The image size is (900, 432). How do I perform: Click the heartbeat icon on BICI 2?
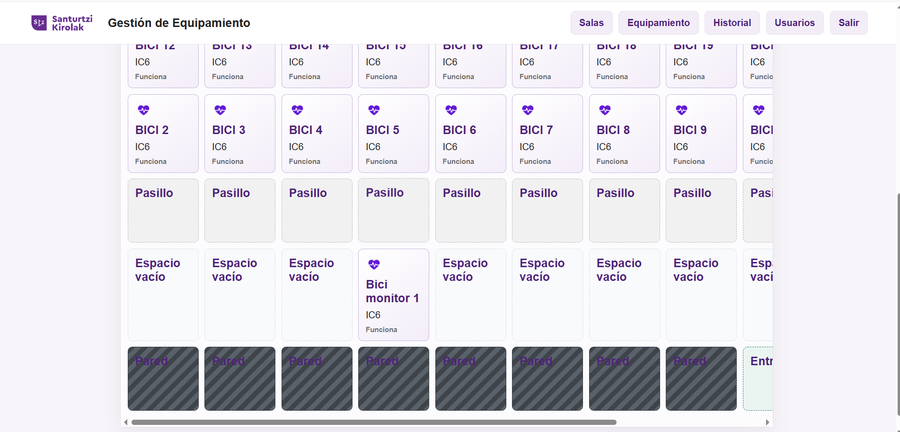[x=143, y=110]
